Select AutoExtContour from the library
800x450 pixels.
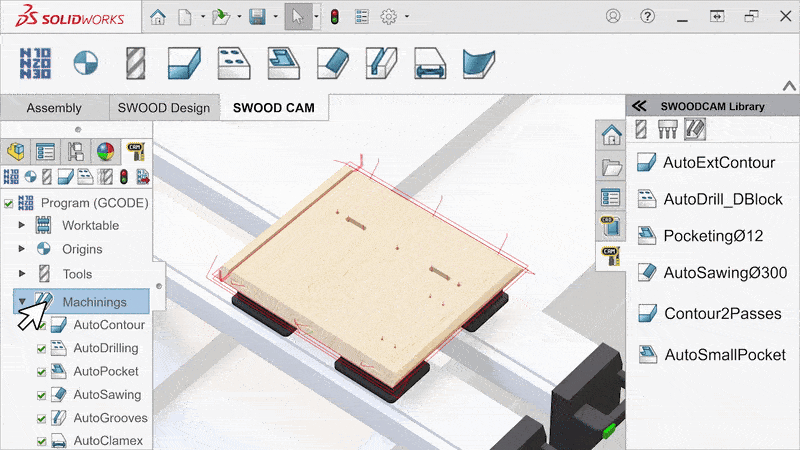pyautogui.click(x=706, y=163)
